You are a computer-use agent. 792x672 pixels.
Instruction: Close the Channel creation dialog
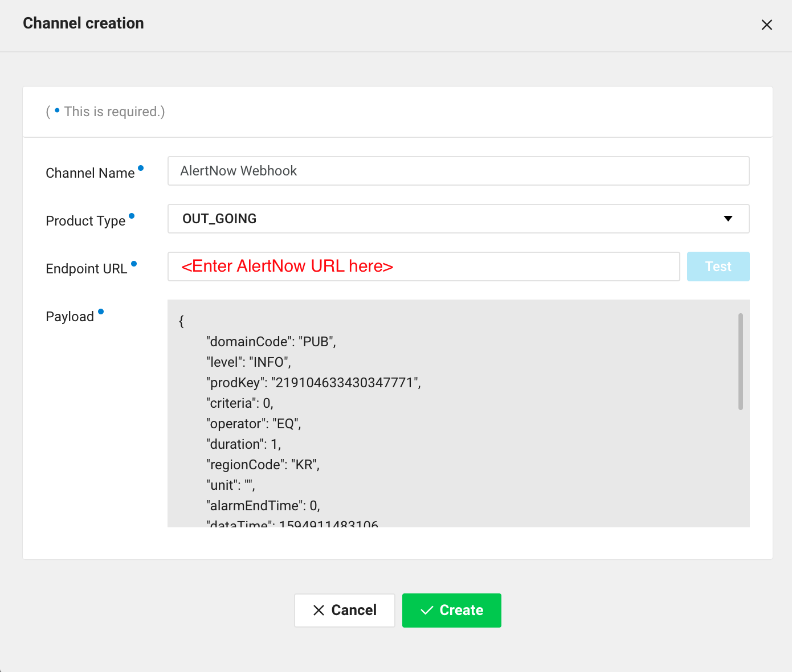[766, 25]
